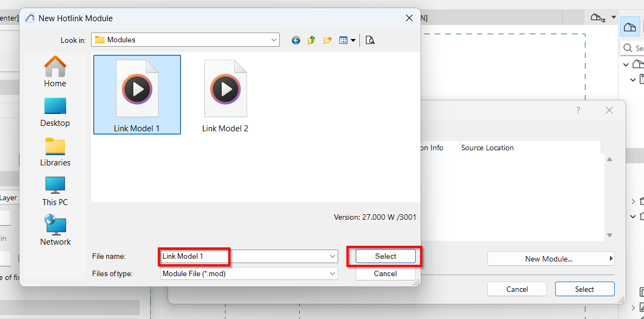Cancel the New Hotlink Module dialog
644x319 pixels.
[385, 274]
